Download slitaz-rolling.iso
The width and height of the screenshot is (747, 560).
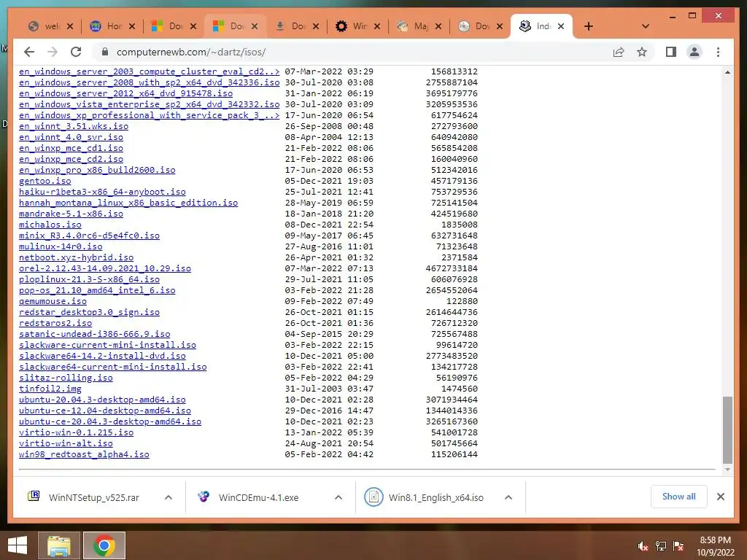pyautogui.click(x=66, y=378)
